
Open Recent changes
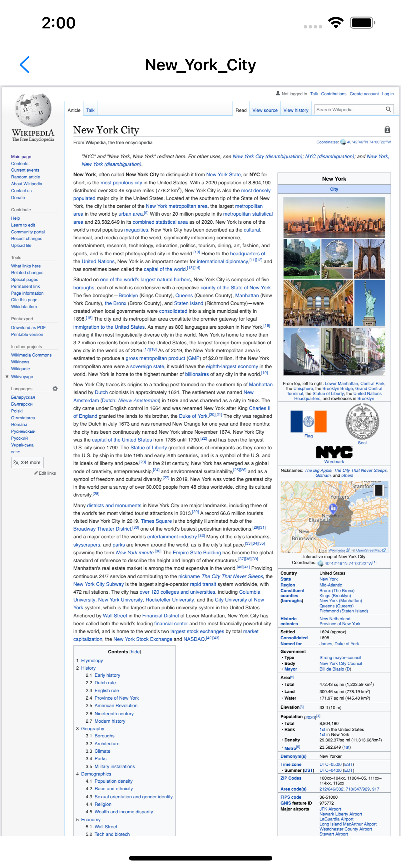click(x=27, y=238)
